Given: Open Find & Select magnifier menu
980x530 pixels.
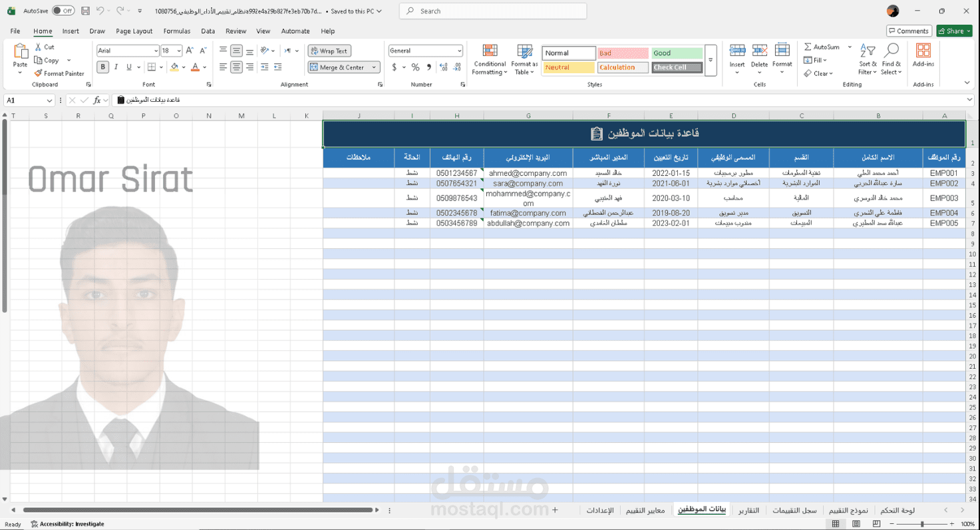Looking at the screenshot, I should (892, 59).
